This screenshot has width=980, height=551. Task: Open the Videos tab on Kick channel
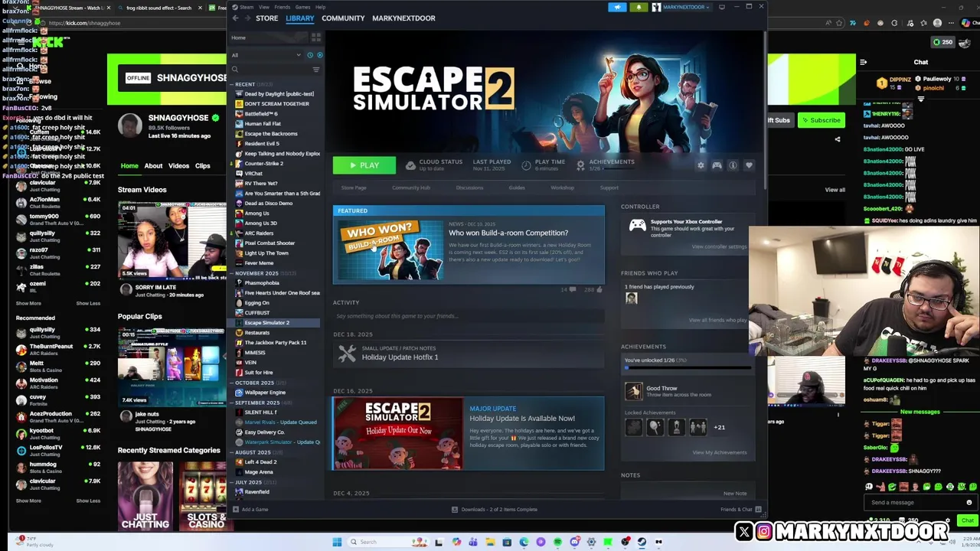point(178,166)
